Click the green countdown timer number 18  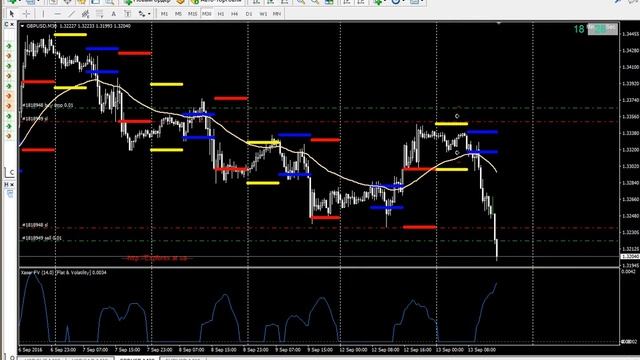[579, 29]
